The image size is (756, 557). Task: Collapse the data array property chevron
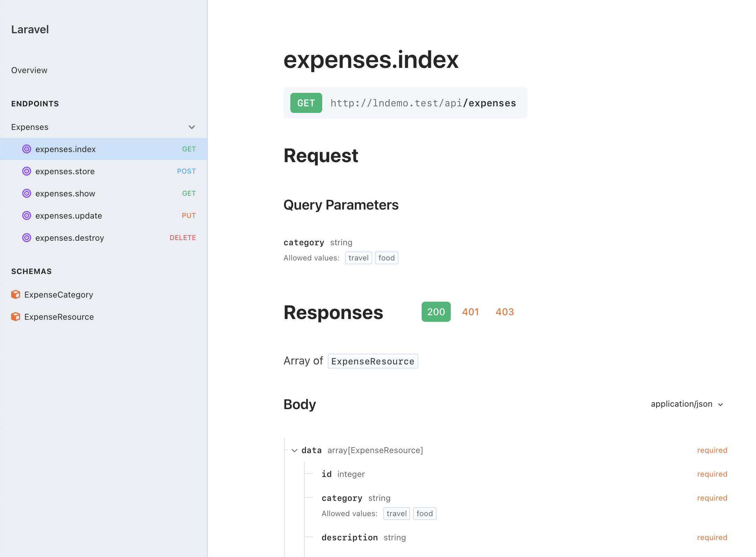pos(295,450)
